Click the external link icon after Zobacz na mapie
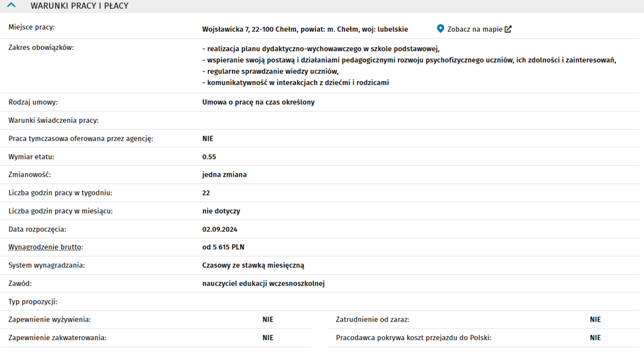 (508, 29)
